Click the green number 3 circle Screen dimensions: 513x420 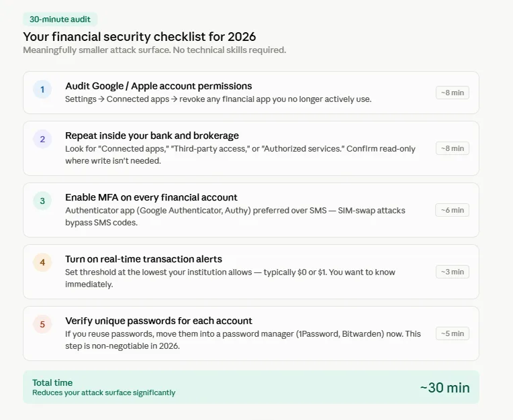pyautogui.click(x=42, y=201)
